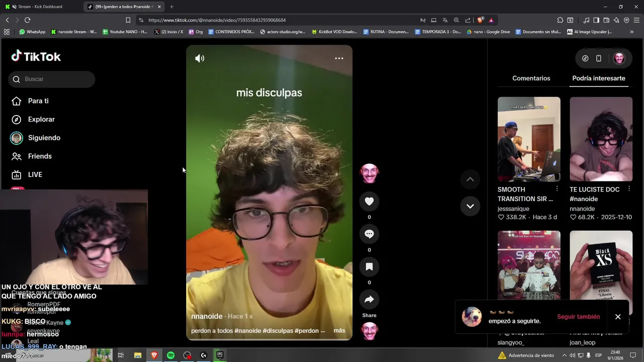644x362 pixels.
Task: Switch to the Comentarios tab
Action: click(531, 78)
